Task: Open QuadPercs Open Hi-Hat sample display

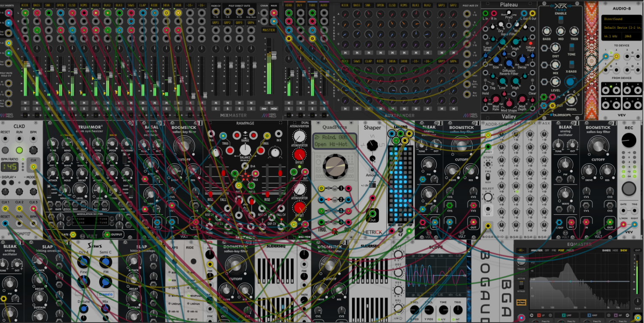Action: (x=335, y=140)
